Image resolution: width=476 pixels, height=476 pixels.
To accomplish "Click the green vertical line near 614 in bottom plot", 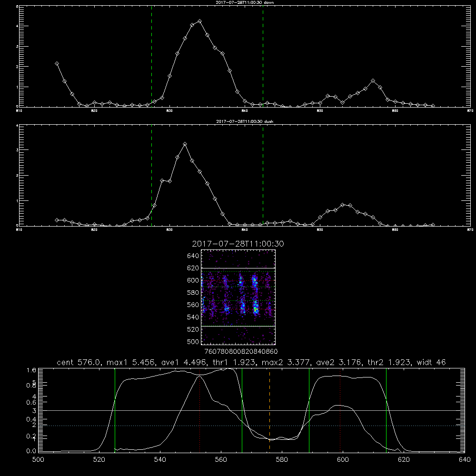I will pos(386,410).
